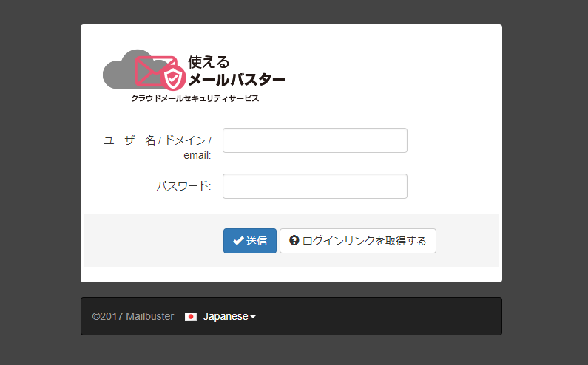Screen dimensions: 588x365
Task: Click the ©2017 Mailbuster footer text
Action: coord(132,317)
